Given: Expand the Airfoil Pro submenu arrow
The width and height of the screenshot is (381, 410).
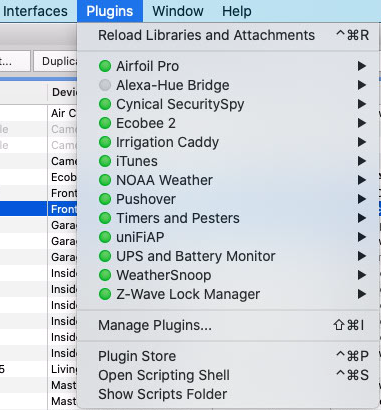Looking at the screenshot, I should pyautogui.click(x=362, y=66).
